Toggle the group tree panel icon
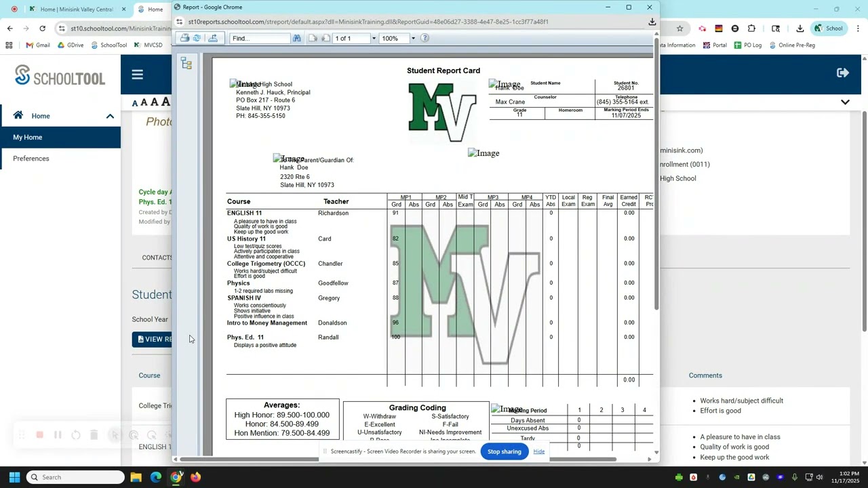 pyautogui.click(x=186, y=63)
